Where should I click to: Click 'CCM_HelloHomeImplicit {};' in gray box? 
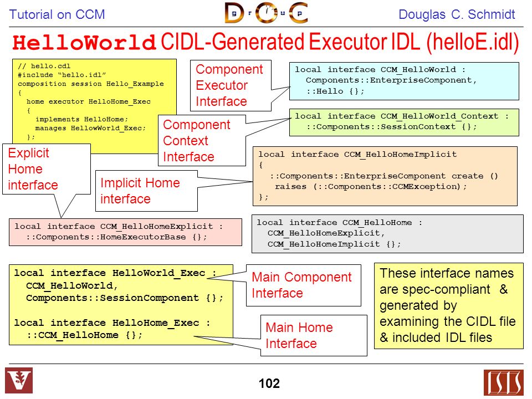pos(334,244)
